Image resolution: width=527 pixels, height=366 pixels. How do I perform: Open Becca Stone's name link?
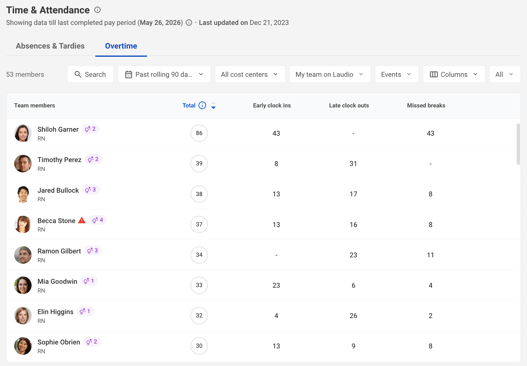tap(56, 221)
